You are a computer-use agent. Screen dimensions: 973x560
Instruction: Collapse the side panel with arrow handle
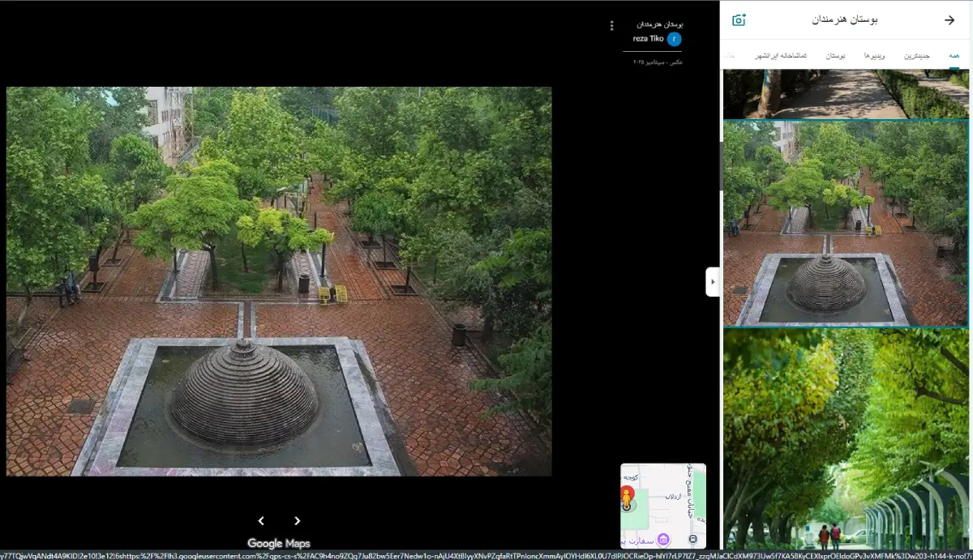point(712,282)
